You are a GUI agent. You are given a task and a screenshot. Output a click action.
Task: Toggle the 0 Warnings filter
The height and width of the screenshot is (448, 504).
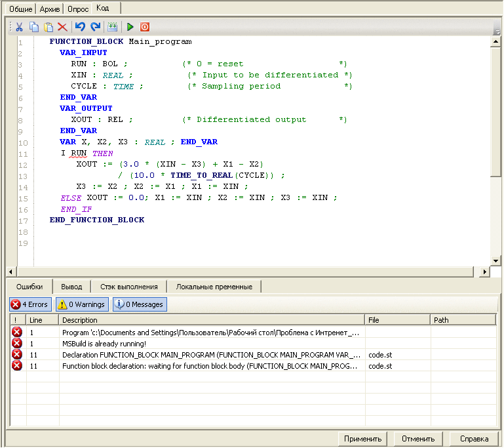click(x=82, y=304)
